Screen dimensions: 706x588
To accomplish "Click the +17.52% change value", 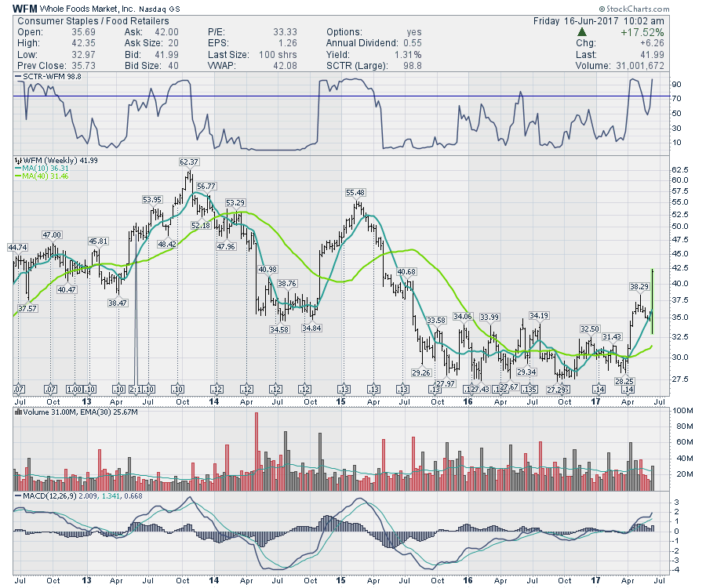I will click(x=642, y=32).
